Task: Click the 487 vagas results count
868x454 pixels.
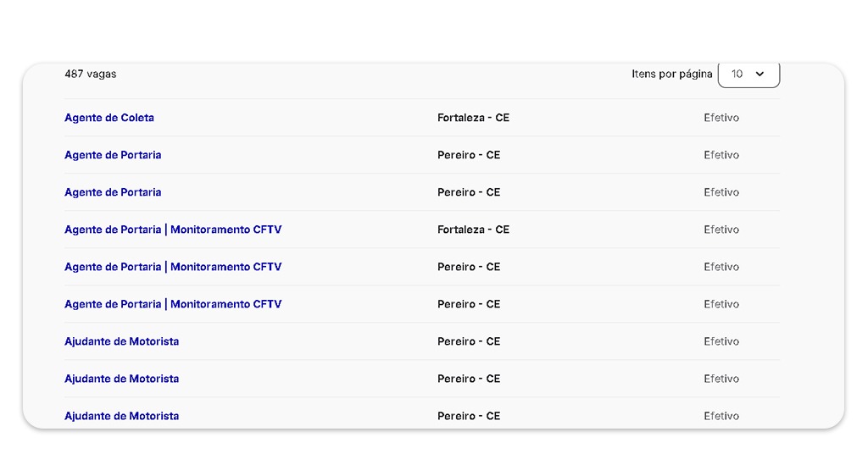Action: pos(91,74)
